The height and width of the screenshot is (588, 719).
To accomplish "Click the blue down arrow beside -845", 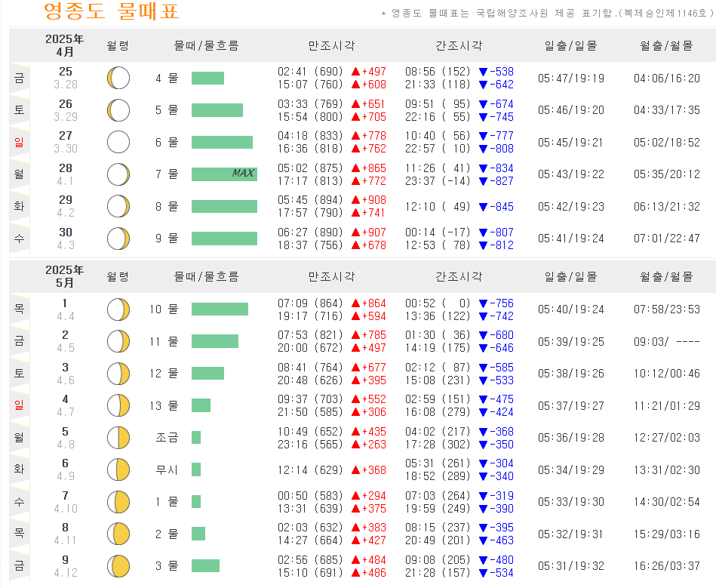I will (484, 207).
